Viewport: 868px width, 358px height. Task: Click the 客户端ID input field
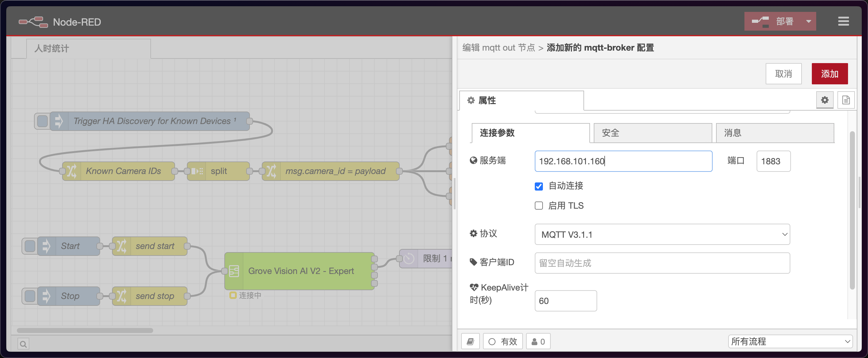[662, 263]
